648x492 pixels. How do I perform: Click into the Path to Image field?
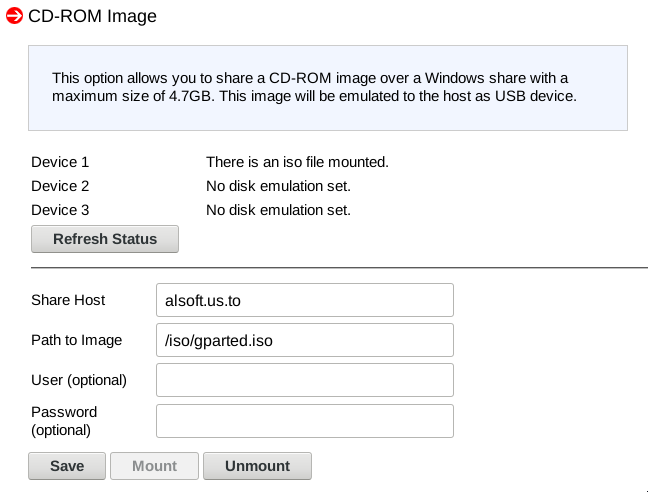tap(304, 340)
